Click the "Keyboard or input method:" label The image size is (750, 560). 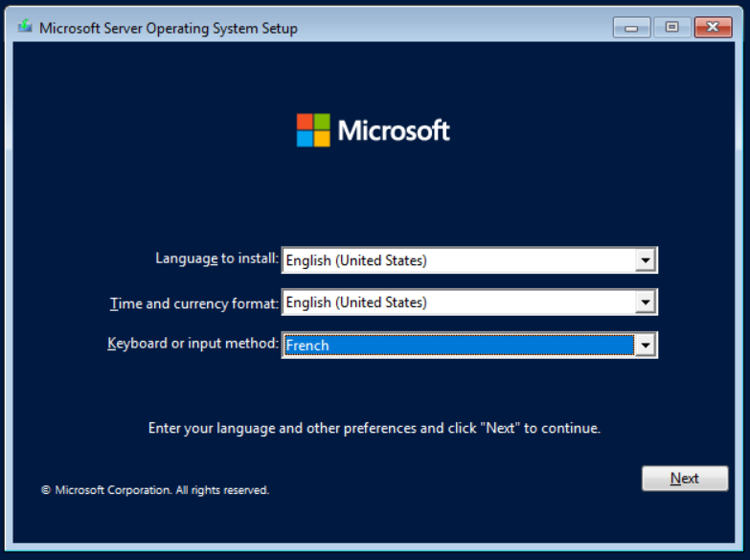[193, 344]
